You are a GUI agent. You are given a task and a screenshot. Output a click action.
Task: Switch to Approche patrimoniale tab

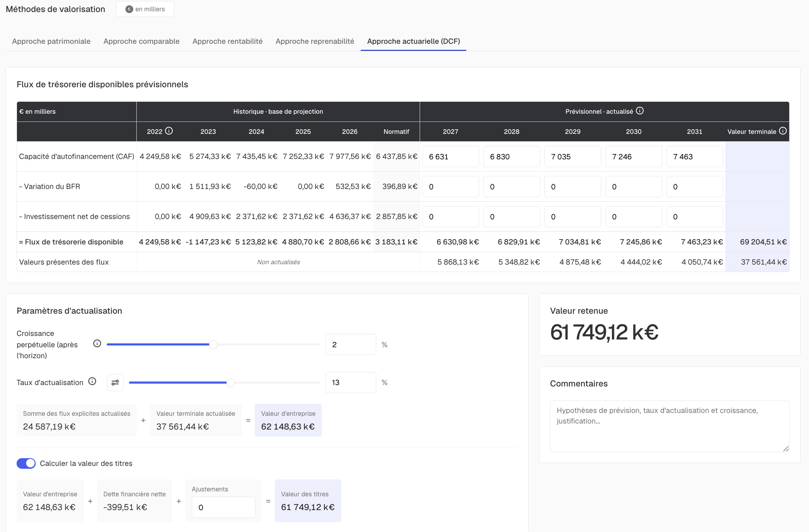[51, 41]
